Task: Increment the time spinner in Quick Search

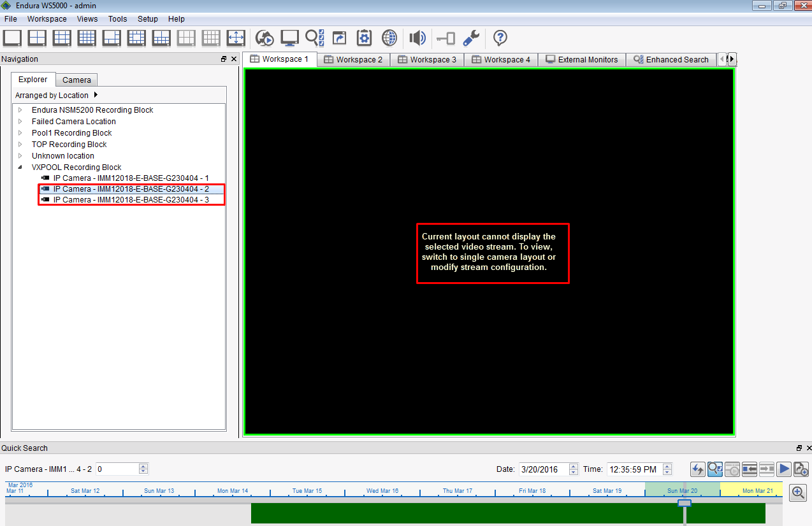Action: [x=667, y=466]
